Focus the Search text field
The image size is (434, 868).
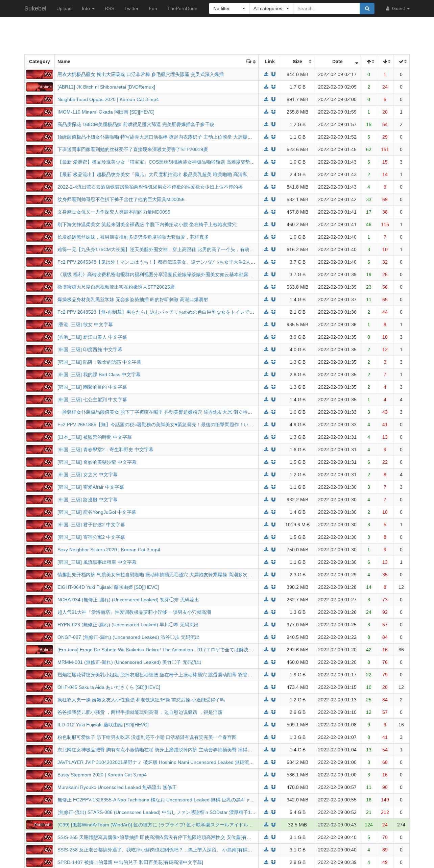tap(326, 8)
